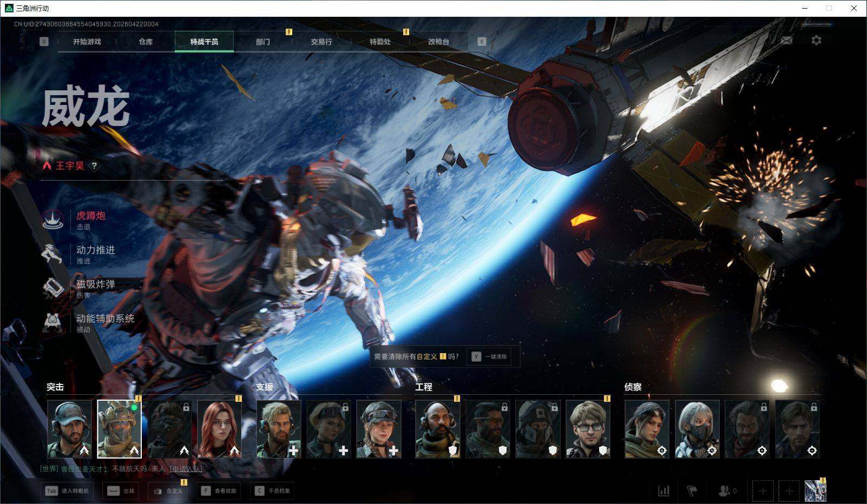This screenshot has width=867, height=504.
Task: Switch to the 改枪台 tab
Action: (x=438, y=42)
